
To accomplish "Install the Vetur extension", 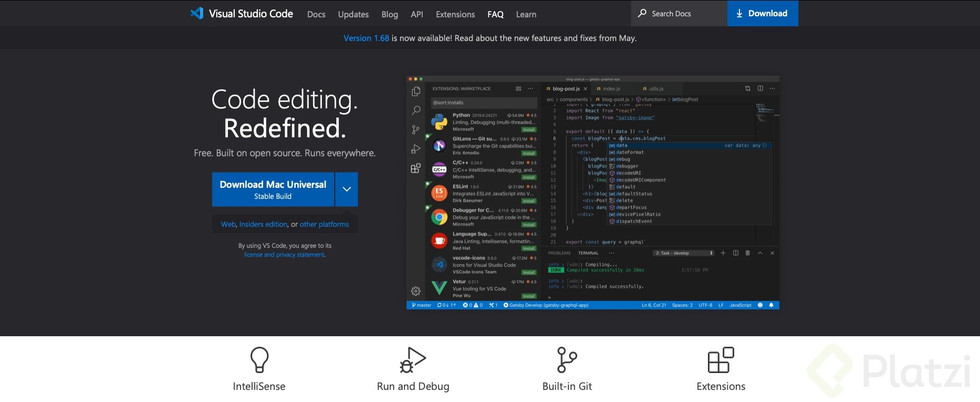I will (x=529, y=296).
